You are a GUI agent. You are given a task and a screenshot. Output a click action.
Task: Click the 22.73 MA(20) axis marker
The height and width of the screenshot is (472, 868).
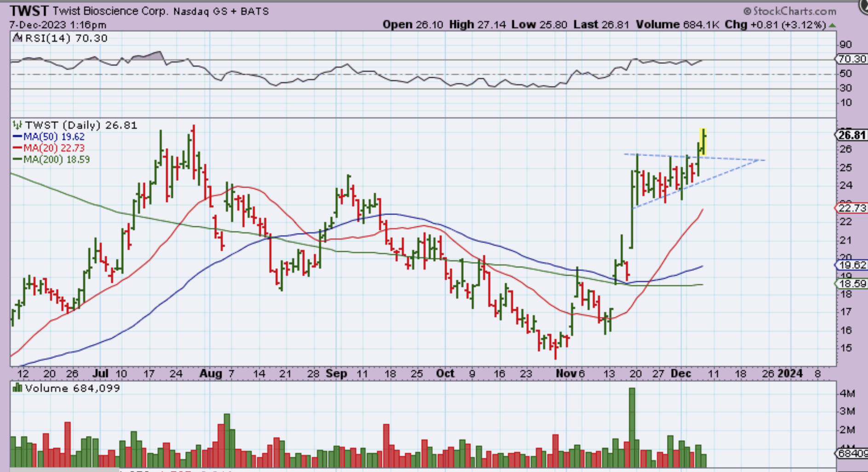(851, 208)
